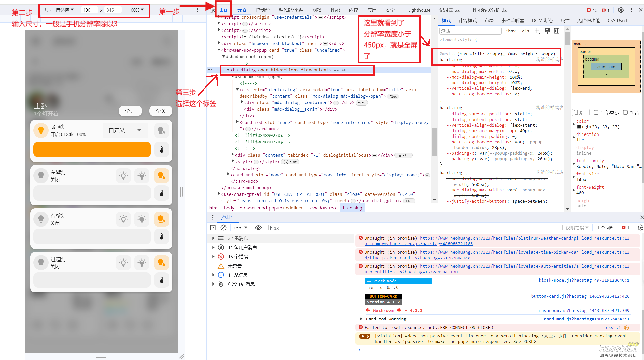
Task: Click 吸顶灯 color temperature thermometer icon
Action: [161, 149]
